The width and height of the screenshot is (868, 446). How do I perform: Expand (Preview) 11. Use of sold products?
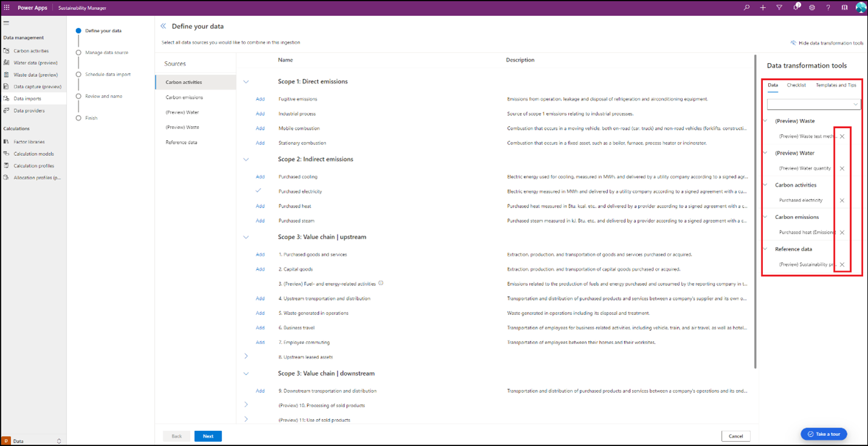point(246,419)
